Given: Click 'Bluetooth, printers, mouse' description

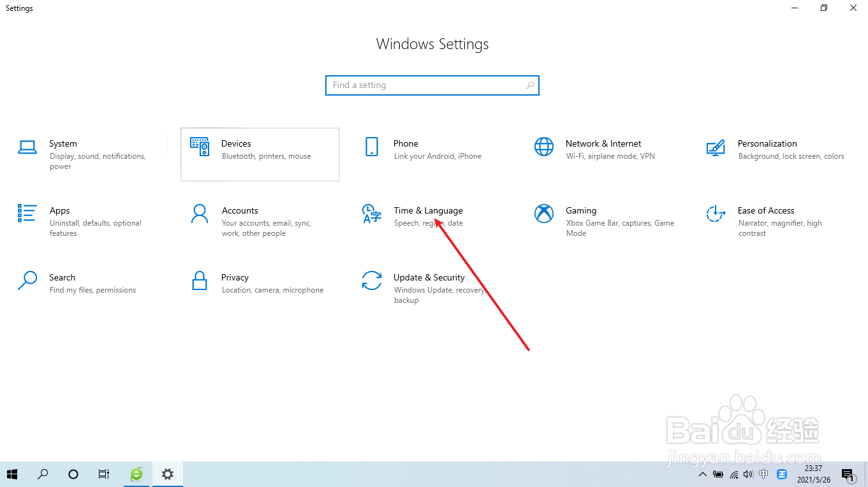Looking at the screenshot, I should (267, 156).
